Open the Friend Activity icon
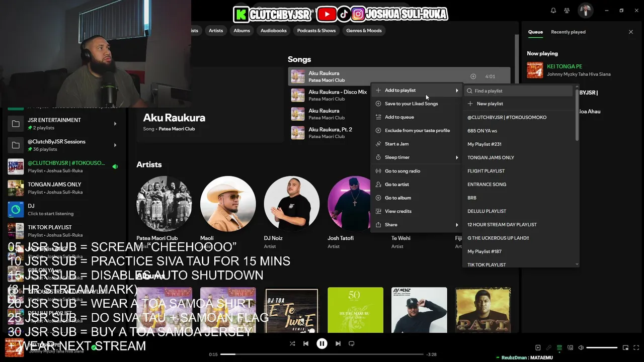Image resolution: width=644 pixels, height=362 pixels. coord(567,11)
